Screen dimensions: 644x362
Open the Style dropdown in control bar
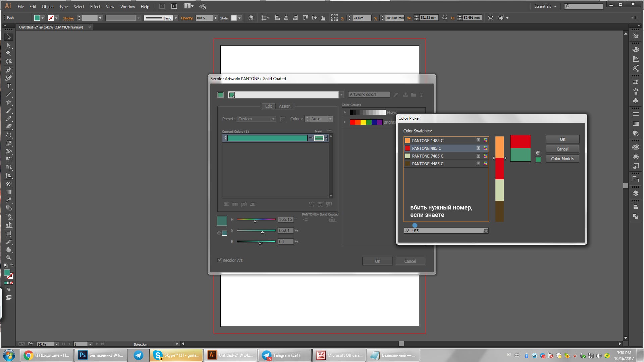pos(239,18)
